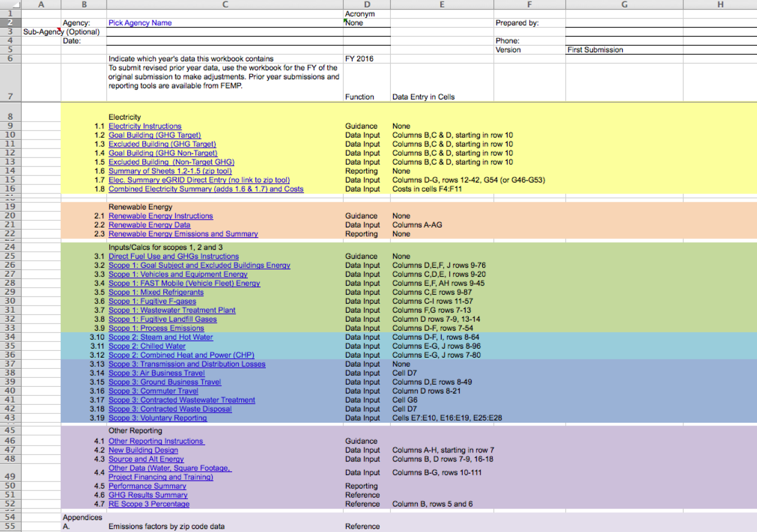Open the Performance Summary link
757x532 pixels.
pos(147,486)
